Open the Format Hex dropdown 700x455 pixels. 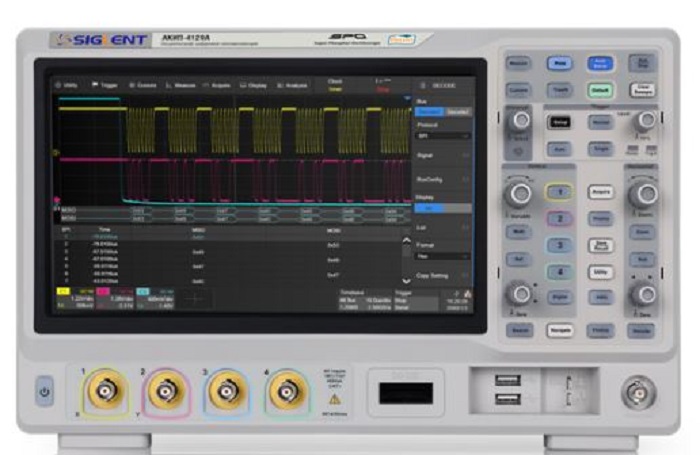(x=443, y=257)
